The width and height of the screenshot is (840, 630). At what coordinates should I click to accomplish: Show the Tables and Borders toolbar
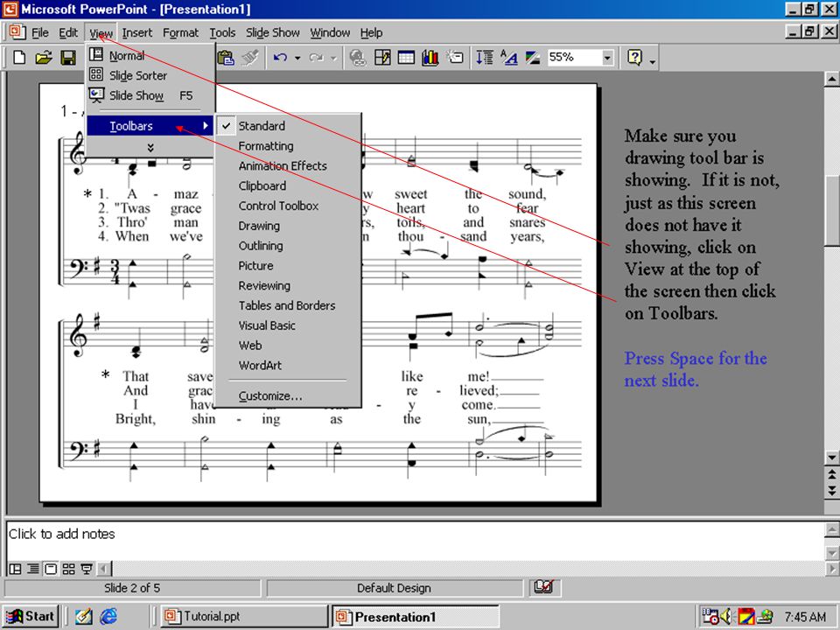tap(288, 305)
